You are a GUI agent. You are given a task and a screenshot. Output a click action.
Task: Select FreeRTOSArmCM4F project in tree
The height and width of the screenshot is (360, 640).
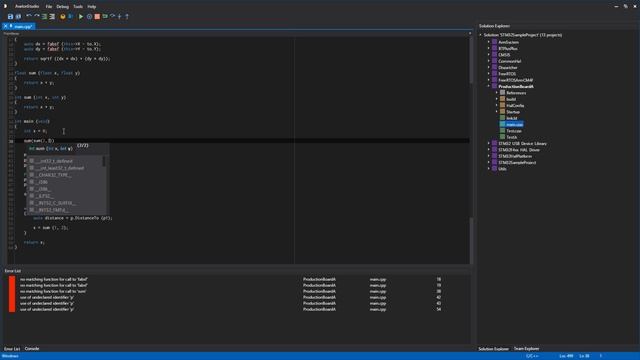[516, 80]
